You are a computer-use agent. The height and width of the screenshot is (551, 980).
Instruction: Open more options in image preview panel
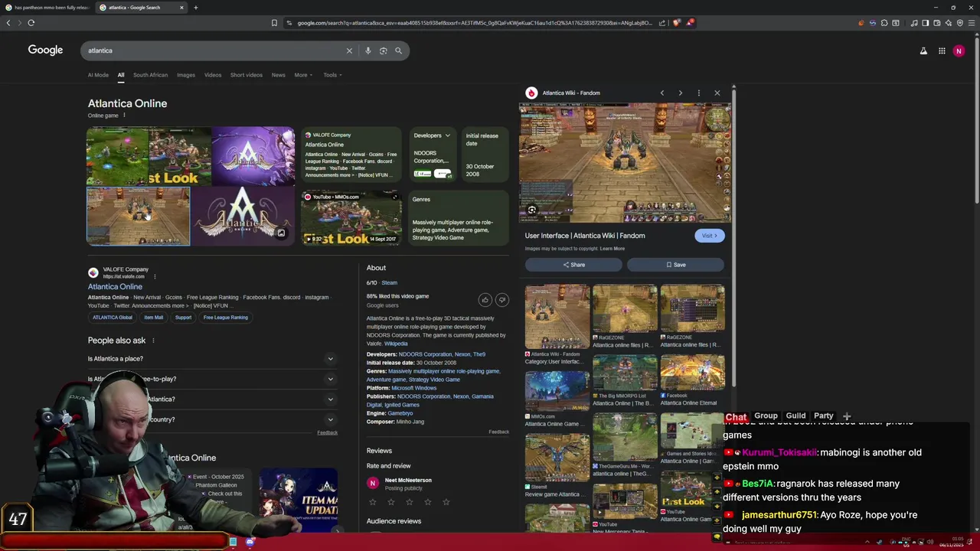tap(698, 93)
